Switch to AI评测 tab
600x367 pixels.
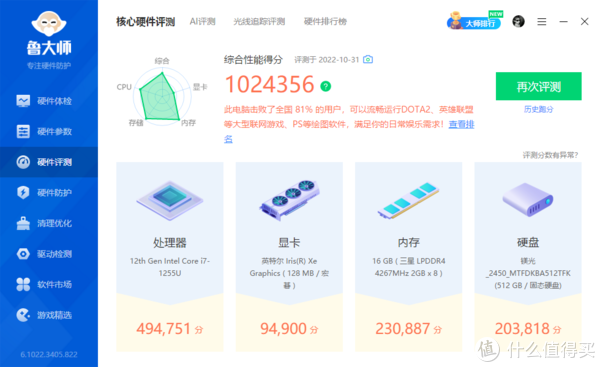[202, 21]
